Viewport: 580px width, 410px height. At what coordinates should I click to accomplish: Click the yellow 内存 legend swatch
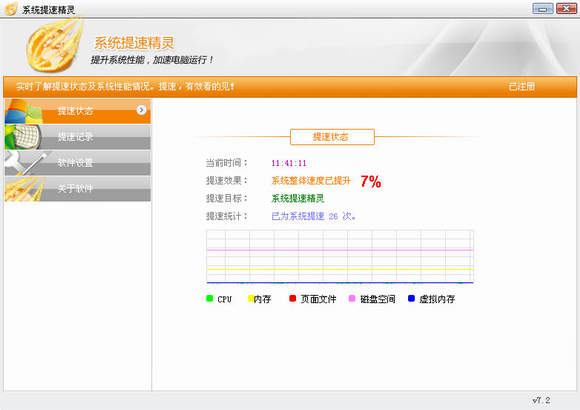click(251, 298)
